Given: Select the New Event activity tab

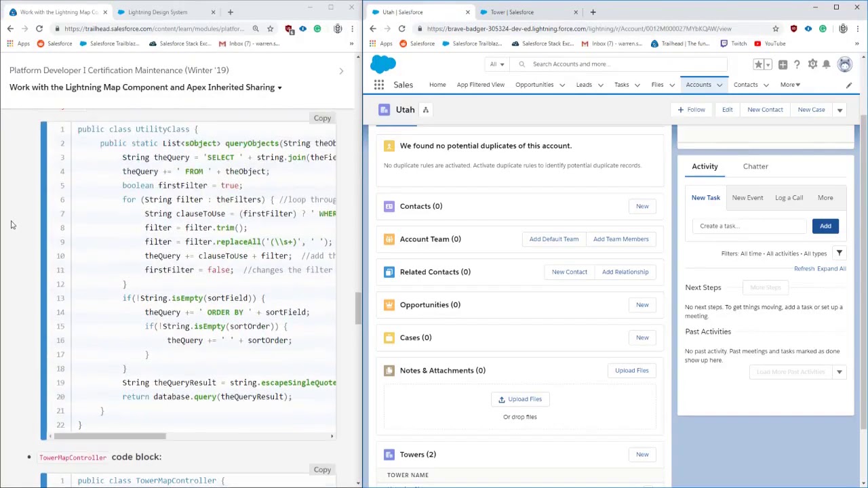Looking at the screenshot, I should [747, 198].
